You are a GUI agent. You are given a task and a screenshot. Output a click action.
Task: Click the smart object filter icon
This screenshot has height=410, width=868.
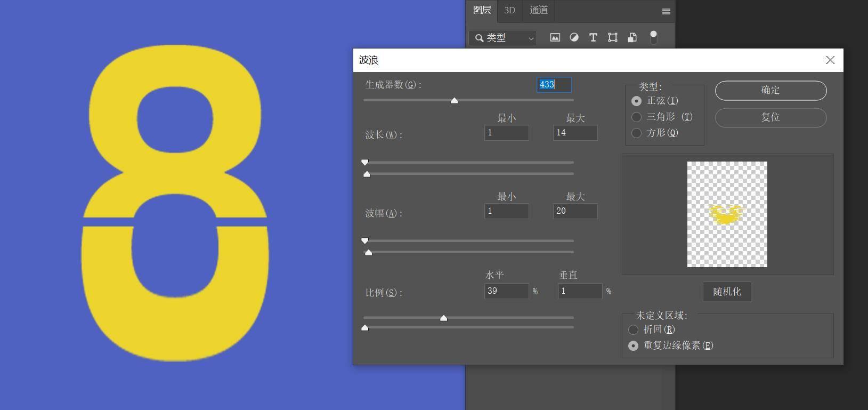[x=632, y=37]
